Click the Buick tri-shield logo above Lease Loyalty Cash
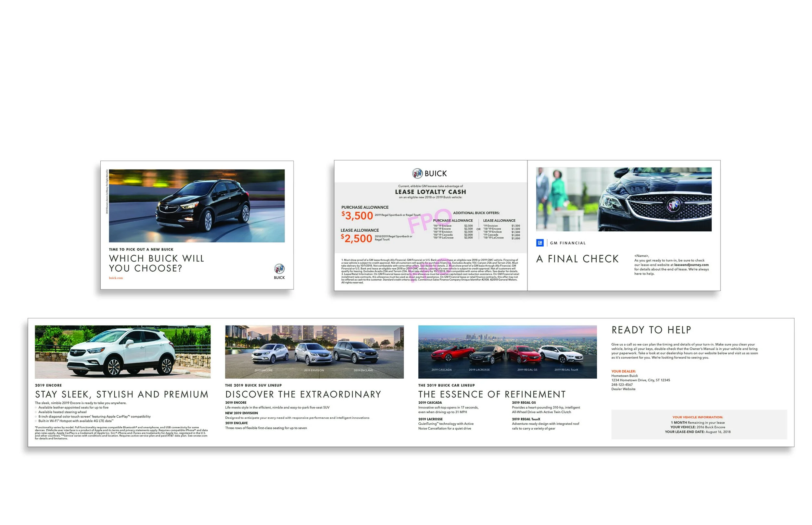Viewport: 812px width, 525px height. tap(417, 174)
